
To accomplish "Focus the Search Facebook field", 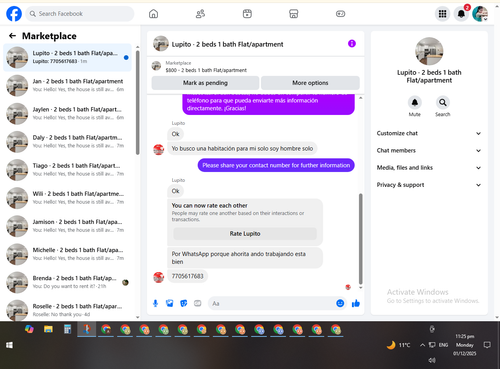I will tap(80, 14).
